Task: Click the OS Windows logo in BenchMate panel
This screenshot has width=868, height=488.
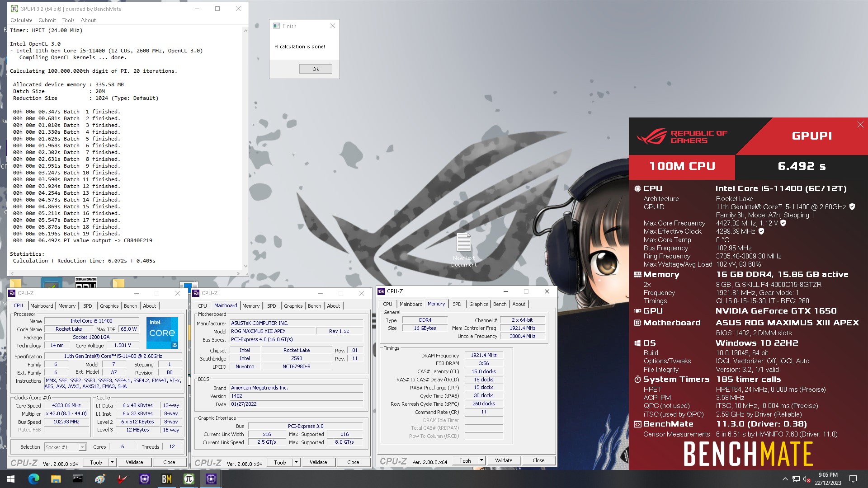Action: (x=637, y=343)
